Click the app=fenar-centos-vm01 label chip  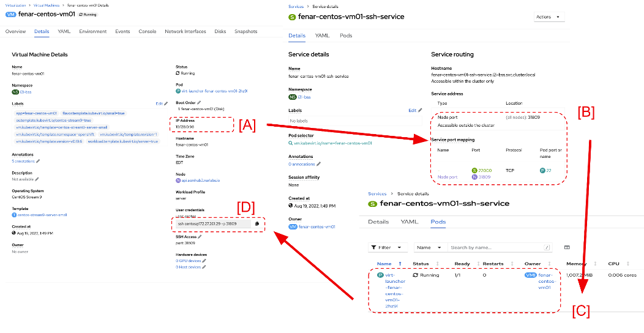[37, 113]
